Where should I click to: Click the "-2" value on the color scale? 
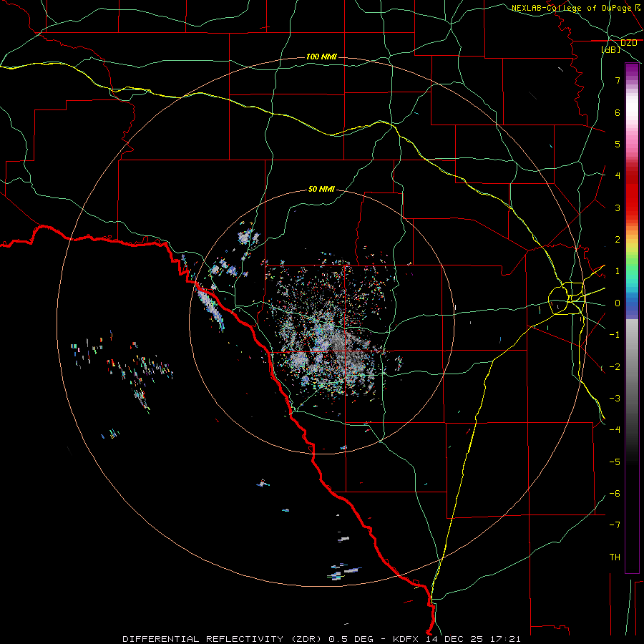click(615, 367)
